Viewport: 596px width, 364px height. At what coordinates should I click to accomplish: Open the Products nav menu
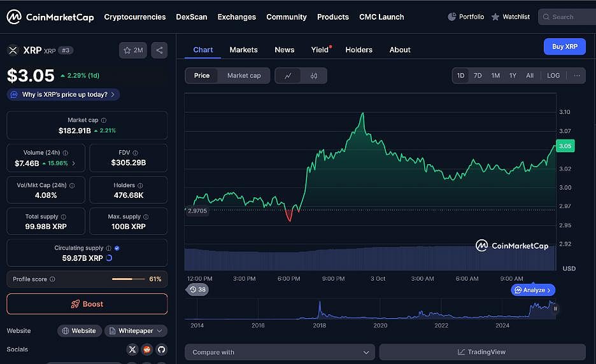point(332,17)
